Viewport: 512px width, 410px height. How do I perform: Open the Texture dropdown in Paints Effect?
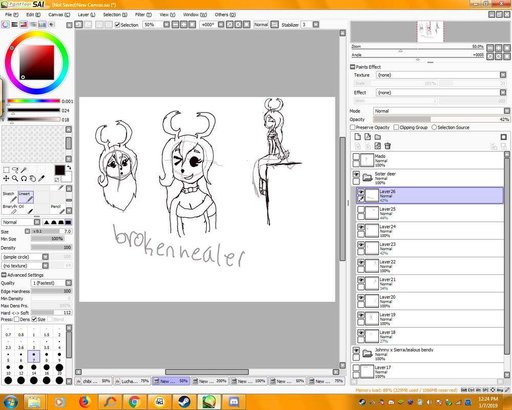coord(441,75)
